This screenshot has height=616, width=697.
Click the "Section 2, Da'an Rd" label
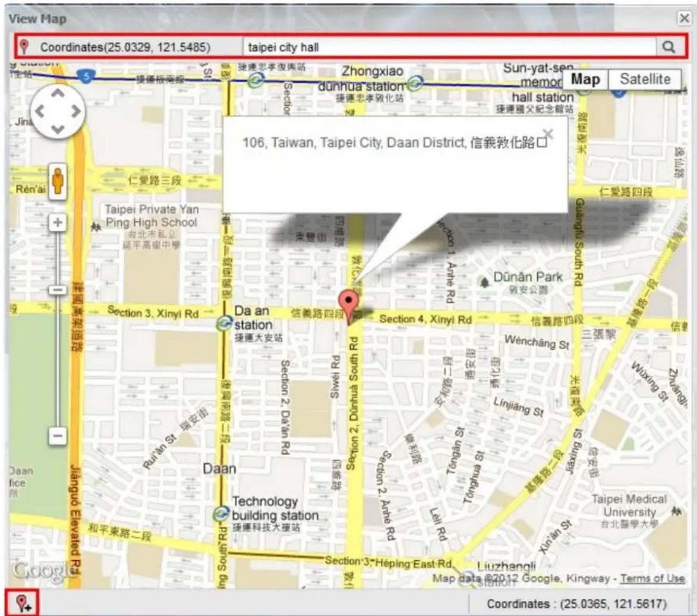pos(285,407)
